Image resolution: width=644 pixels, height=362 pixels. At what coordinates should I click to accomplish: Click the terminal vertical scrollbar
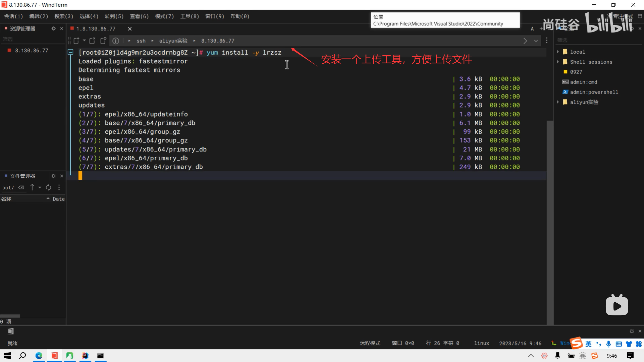(x=550, y=221)
